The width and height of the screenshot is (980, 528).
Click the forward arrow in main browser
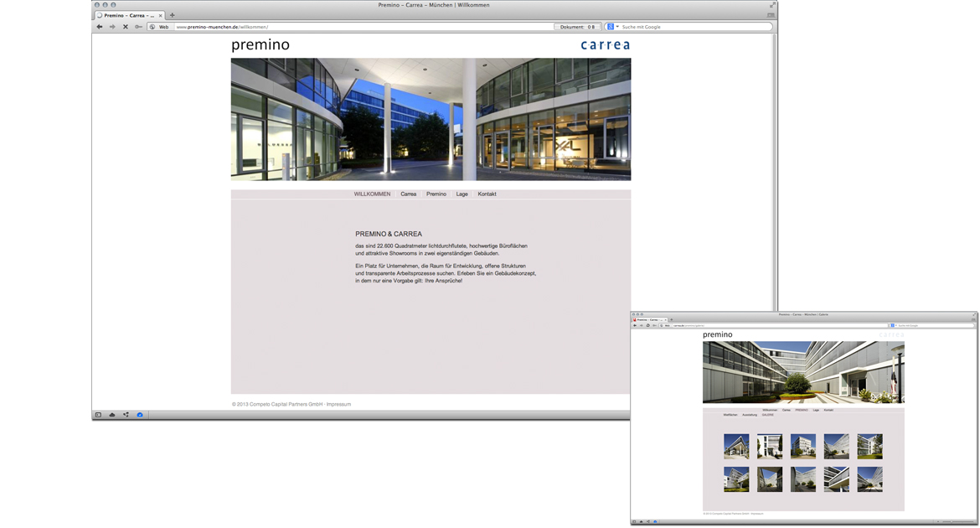coord(112,27)
